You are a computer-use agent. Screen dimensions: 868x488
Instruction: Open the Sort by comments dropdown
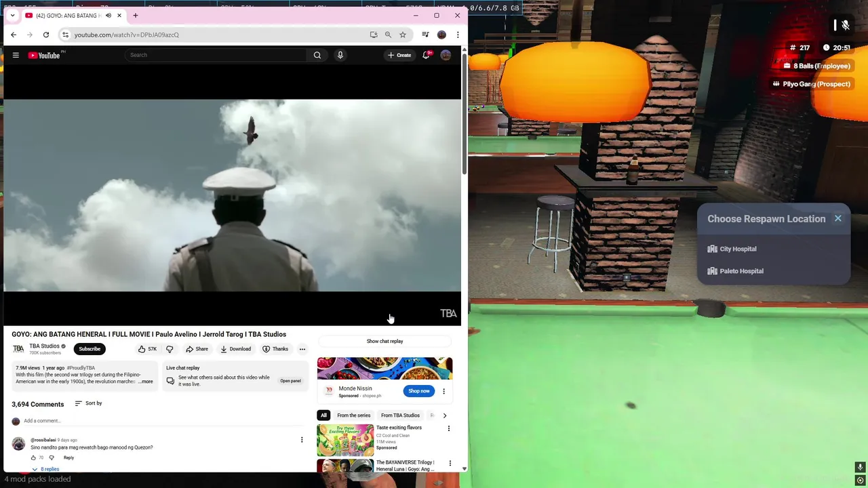tap(88, 403)
